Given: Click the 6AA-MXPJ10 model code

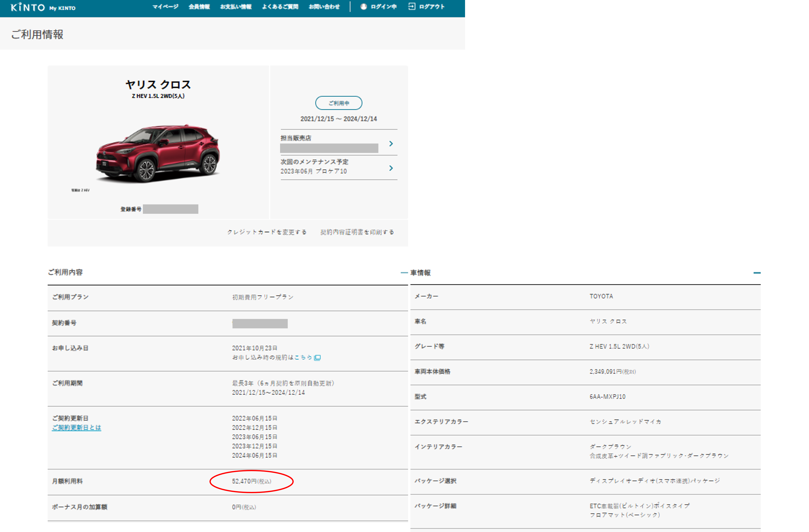Looking at the screenshot, I should tap(607, 397).
